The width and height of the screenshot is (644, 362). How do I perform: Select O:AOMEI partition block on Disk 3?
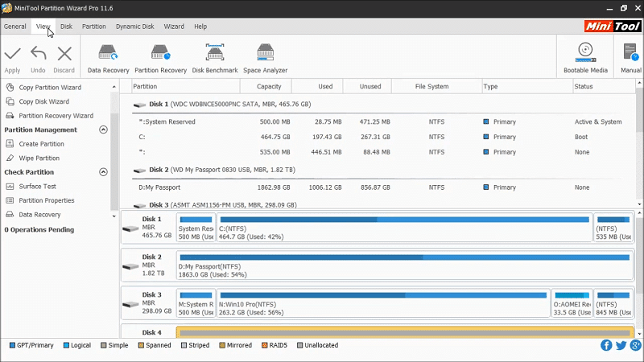point(572,303)
